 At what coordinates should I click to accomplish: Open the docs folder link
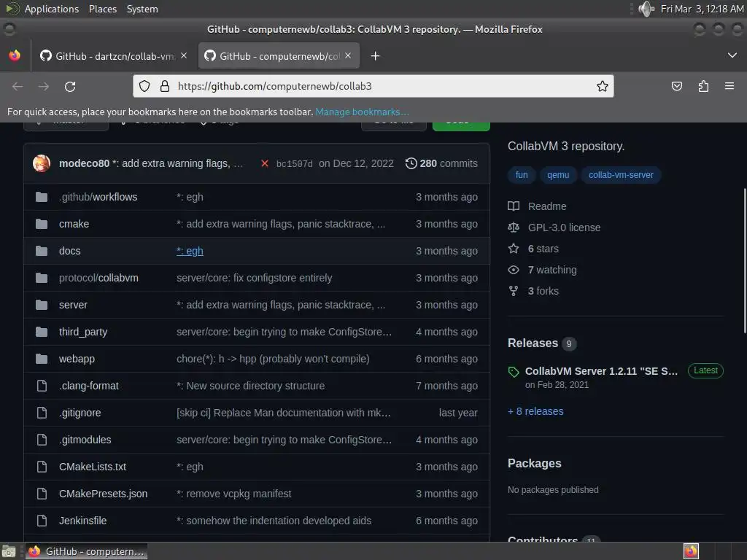coord(69,251)
